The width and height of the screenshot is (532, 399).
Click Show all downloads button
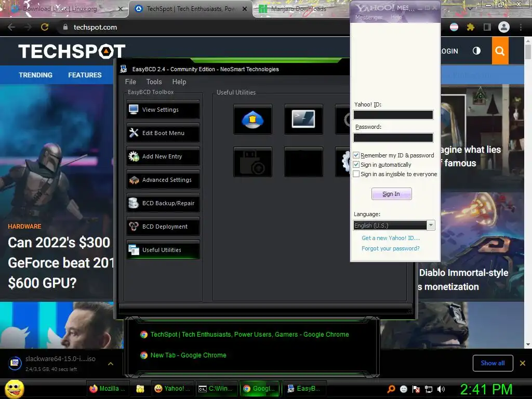pyautogui.click(x=493, y=363)
